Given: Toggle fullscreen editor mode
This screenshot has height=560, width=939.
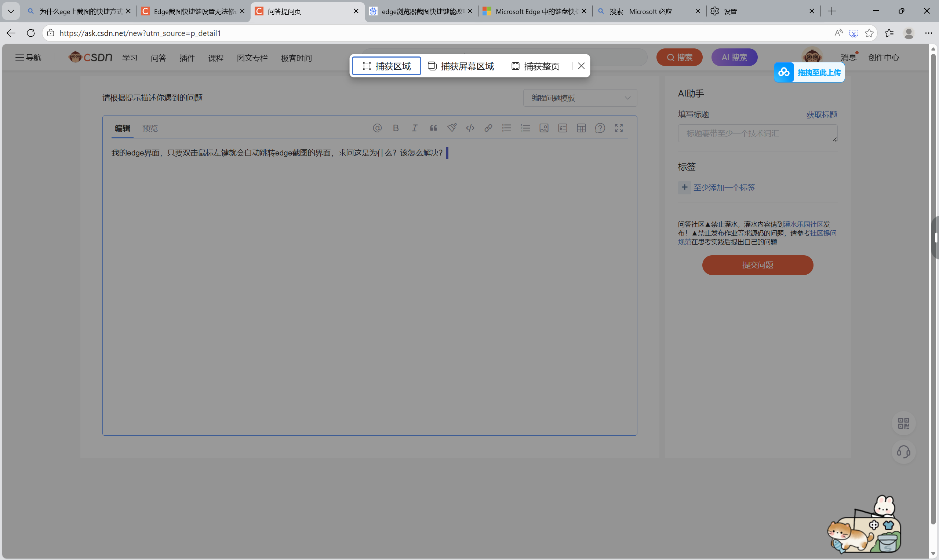Looking at the screenshot, I should (618, 128).
